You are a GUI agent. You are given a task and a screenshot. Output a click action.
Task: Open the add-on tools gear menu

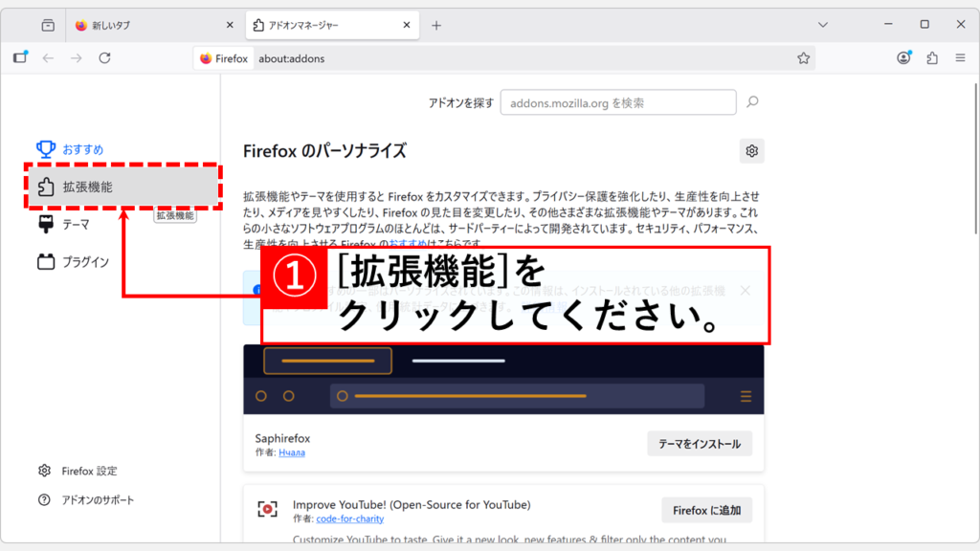(x=752, y=151)
